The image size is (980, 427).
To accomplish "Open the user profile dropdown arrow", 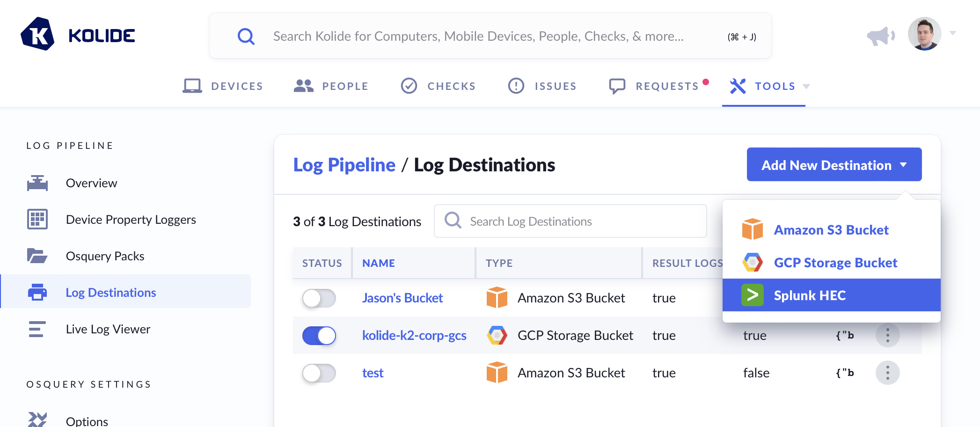I will click(x=953, y=33).
